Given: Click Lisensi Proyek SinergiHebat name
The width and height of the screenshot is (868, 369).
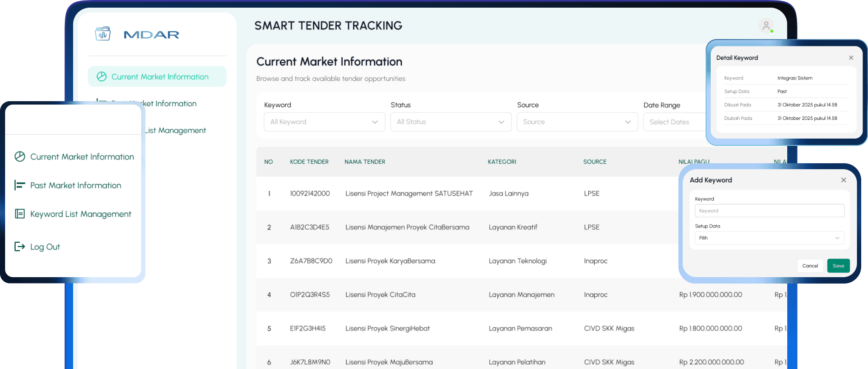Looking at the screenshot, I should (x=388, y=329).
